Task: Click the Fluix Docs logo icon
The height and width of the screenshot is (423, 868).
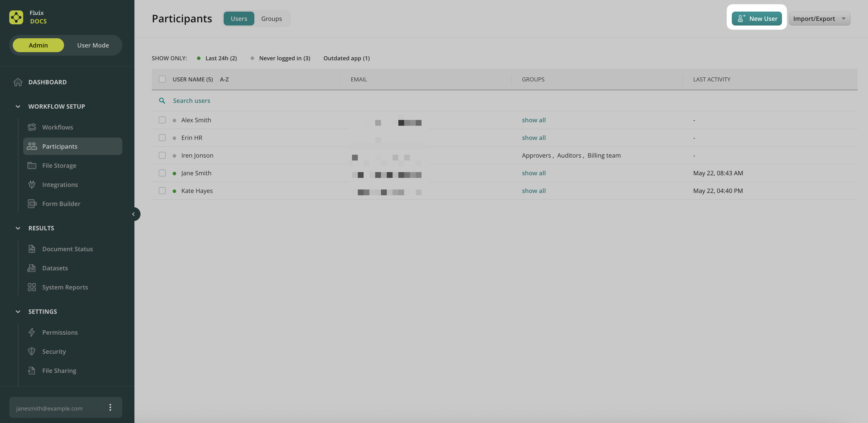Action: [x=16, y=17]
